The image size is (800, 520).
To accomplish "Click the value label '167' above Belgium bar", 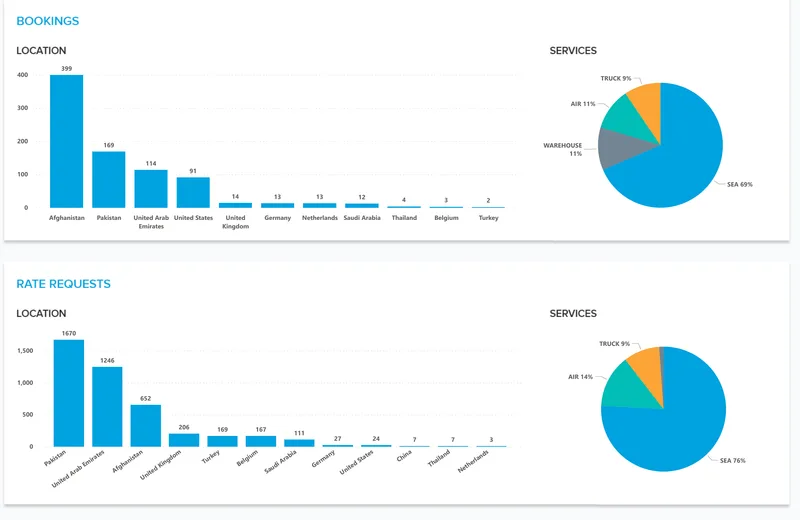I will (261, 429).
